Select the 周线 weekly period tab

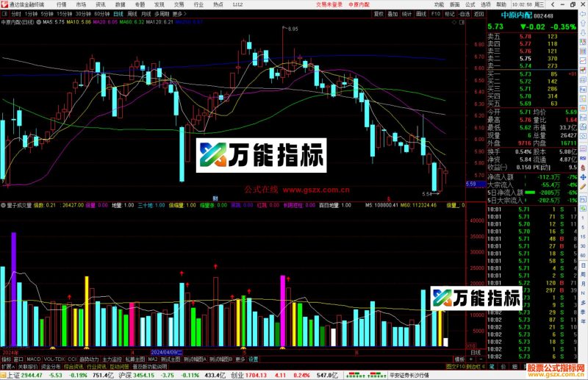[x=132, y=14]
